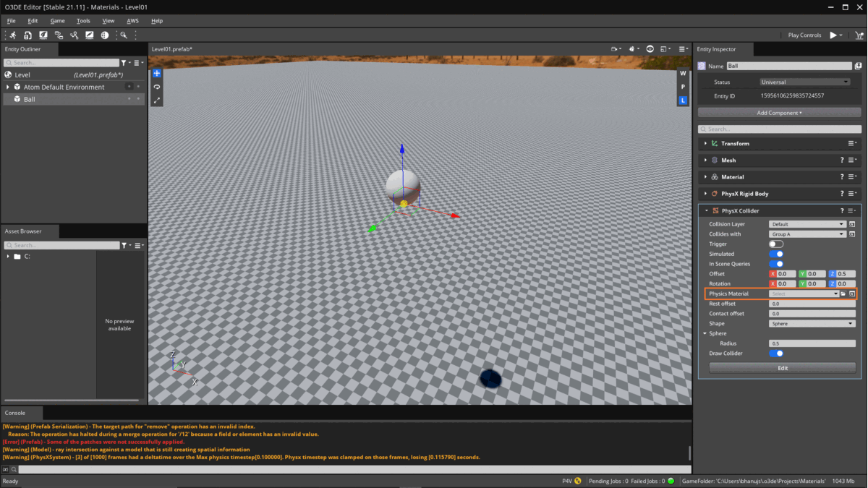Select the Rotate manipulator mode in viewport
868x488 pixels.
point(157,87)
